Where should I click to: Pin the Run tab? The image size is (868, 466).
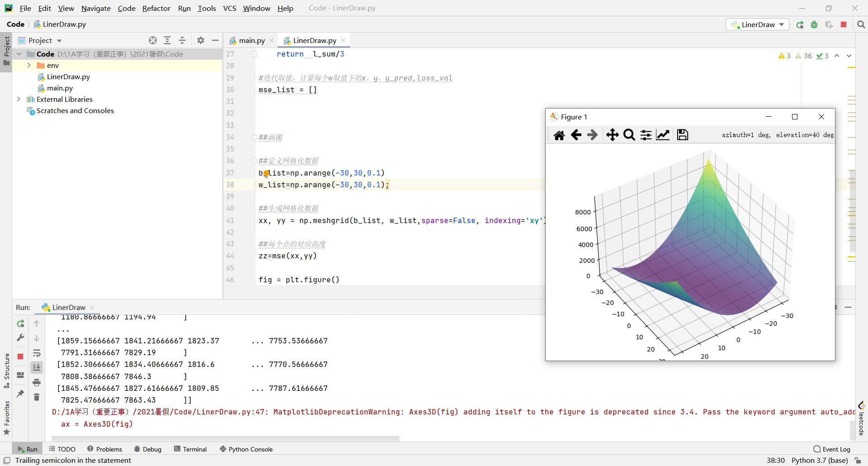pos(20,394)
